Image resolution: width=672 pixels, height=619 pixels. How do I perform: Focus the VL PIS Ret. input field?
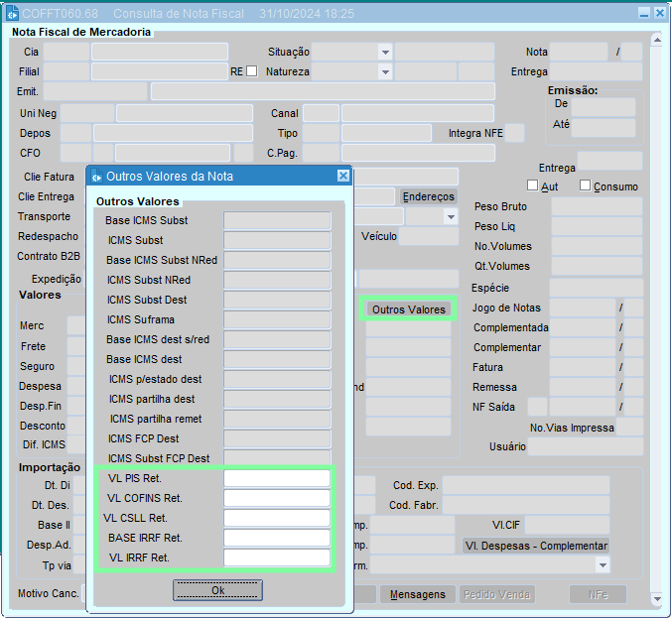[277, 478]
